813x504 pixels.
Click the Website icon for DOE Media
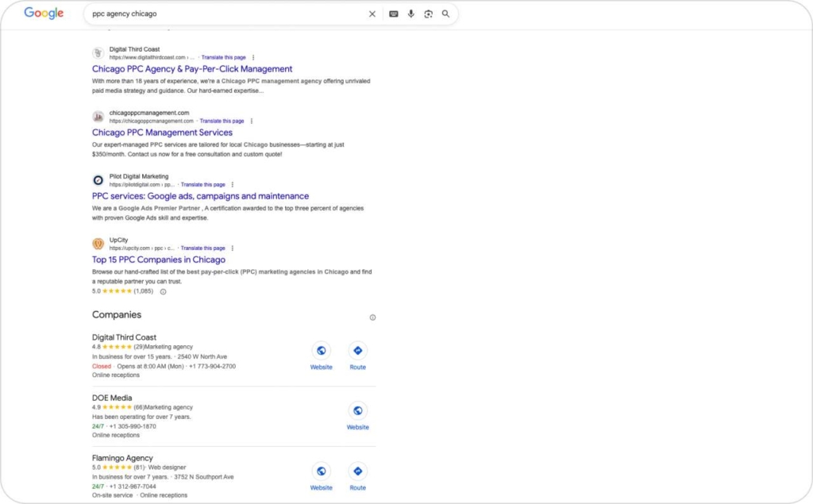357,410
